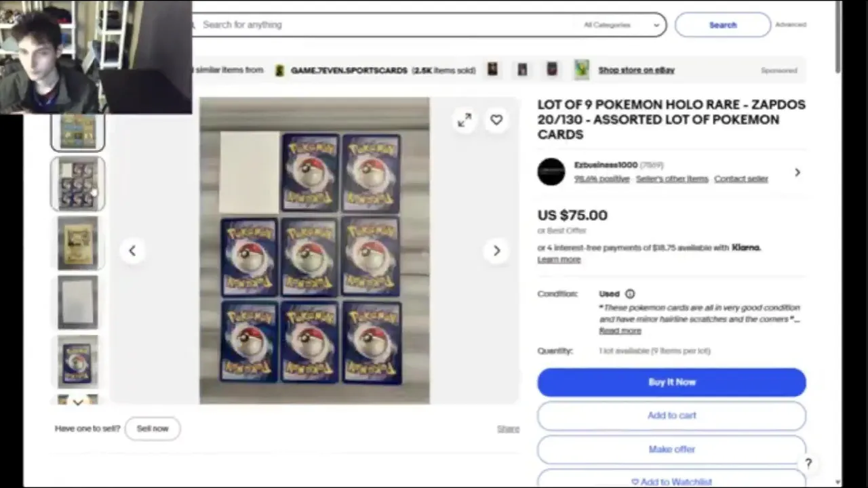Viewport: 868px width, 488px height.
Task: Click the vertical page scrollbar
Action: tap(838, 244)
